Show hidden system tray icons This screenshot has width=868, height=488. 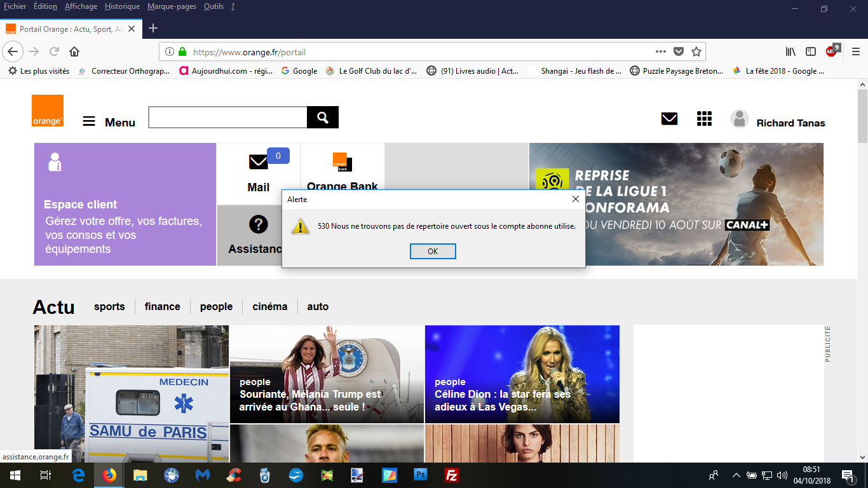tap(736, 475)
